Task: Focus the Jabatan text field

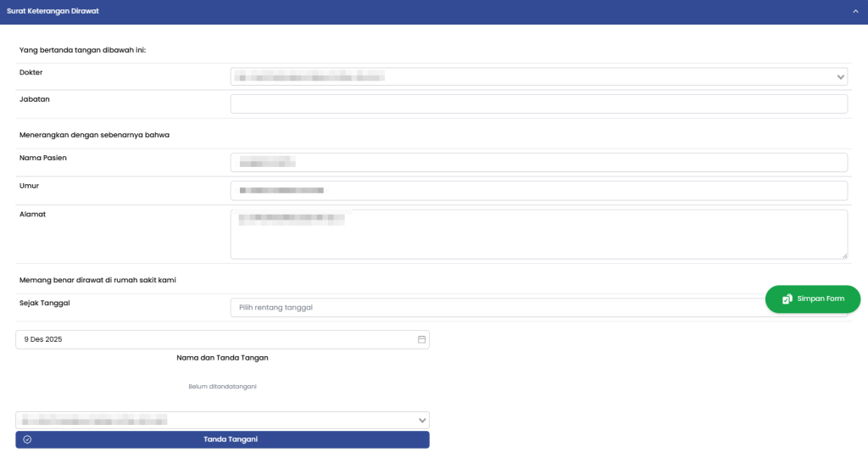Action: pos(538,104)
